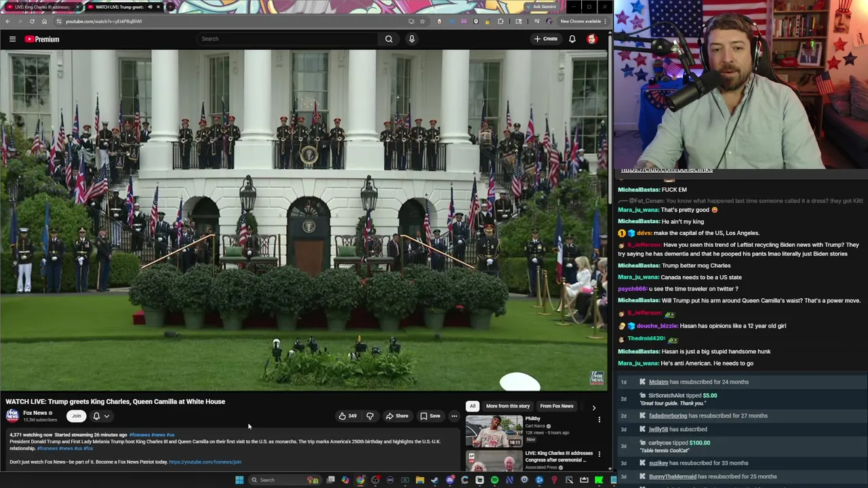Like the video with thumbs up
The width and height of the screenshot is (868, 488).
(x=348, y=416)
